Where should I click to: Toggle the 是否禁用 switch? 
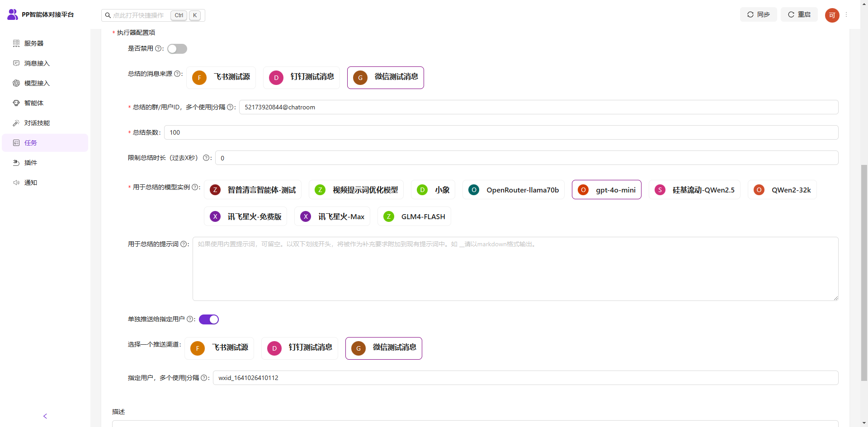[x=177, y=49]
